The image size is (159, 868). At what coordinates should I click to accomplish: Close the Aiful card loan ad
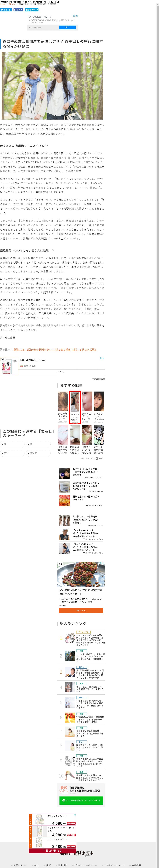(x=77, y=16)
